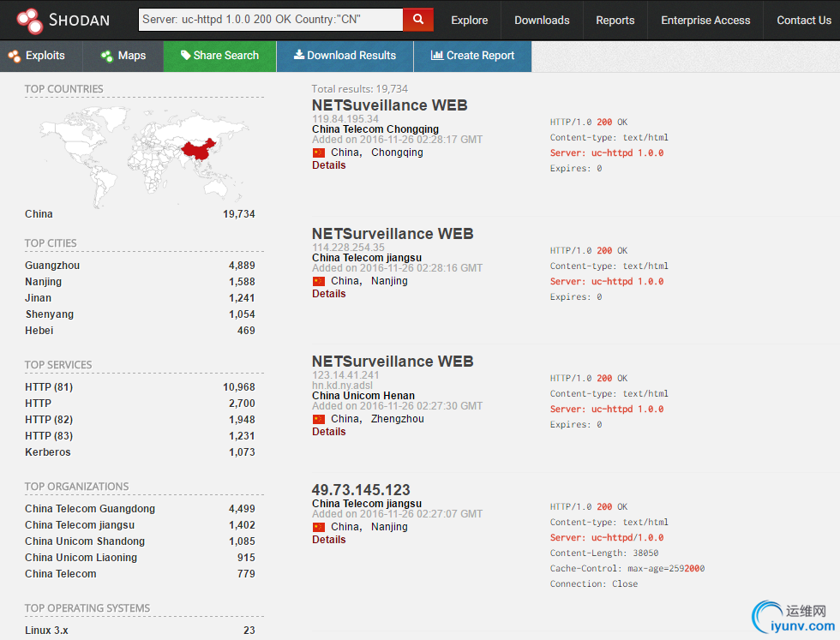Click the Create Report button

coord(472,56)
